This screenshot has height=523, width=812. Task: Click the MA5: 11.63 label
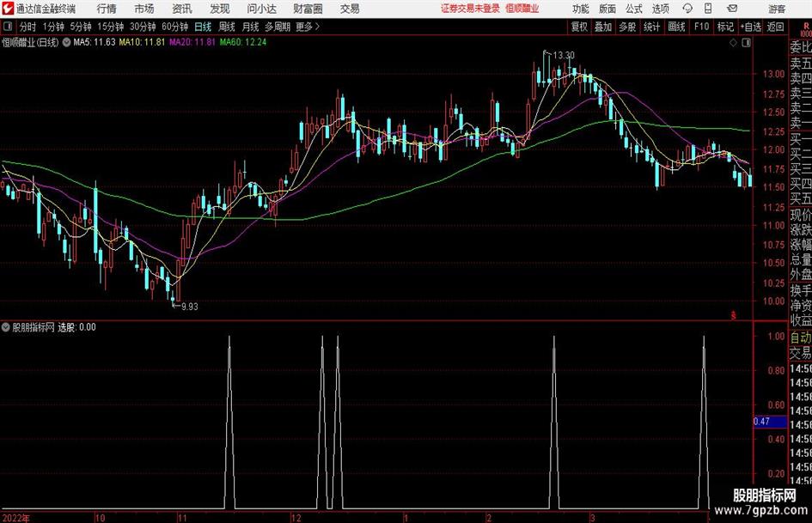(95, 42)
